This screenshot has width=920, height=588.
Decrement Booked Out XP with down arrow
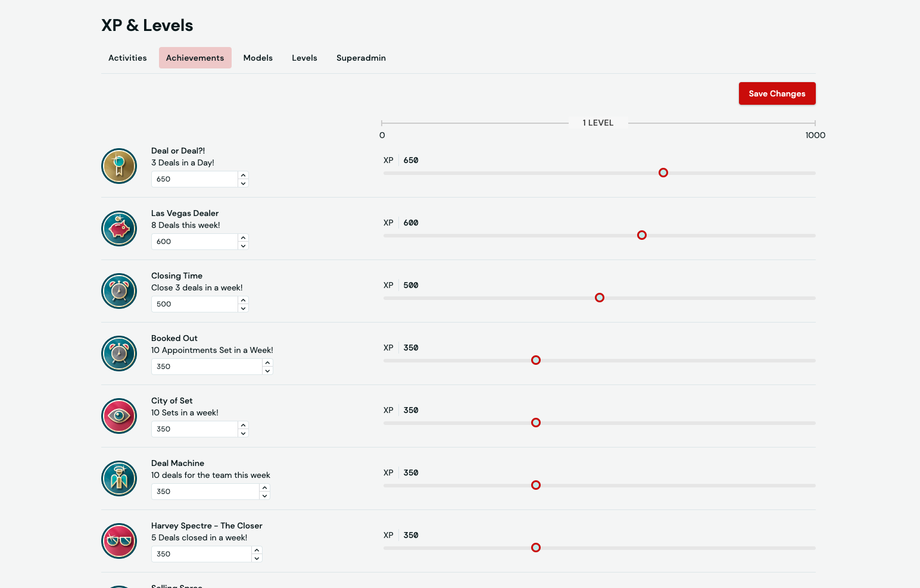click(267, 371)
